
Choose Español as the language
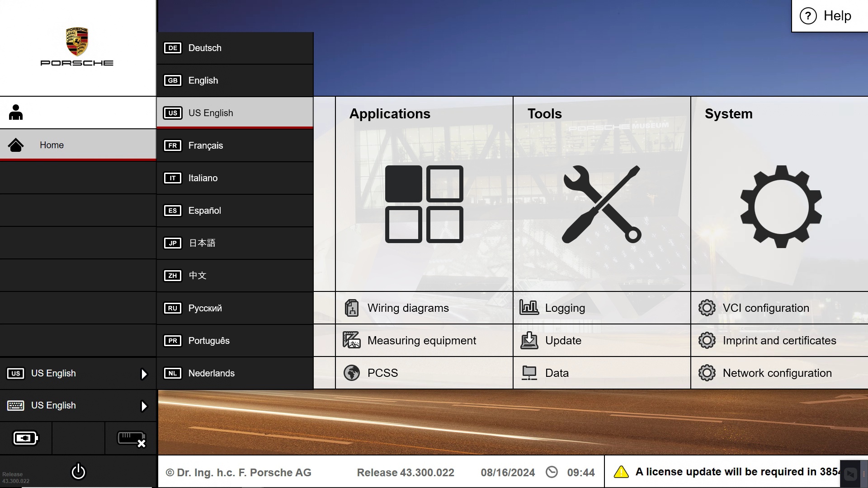235,211
